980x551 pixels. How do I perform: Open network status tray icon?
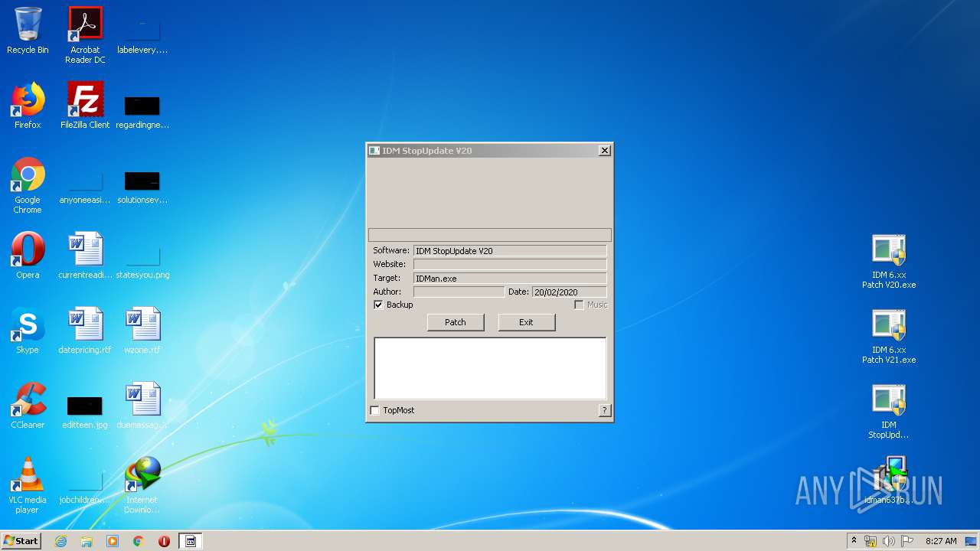pos(871,541)
